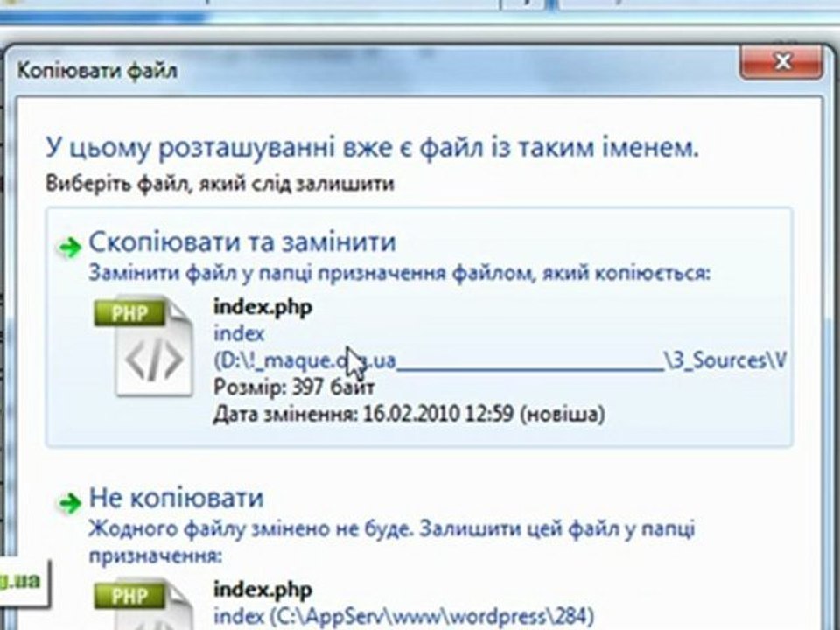
Task: Click destination file name index.php under "Не копіювати"
Action: 262,590
